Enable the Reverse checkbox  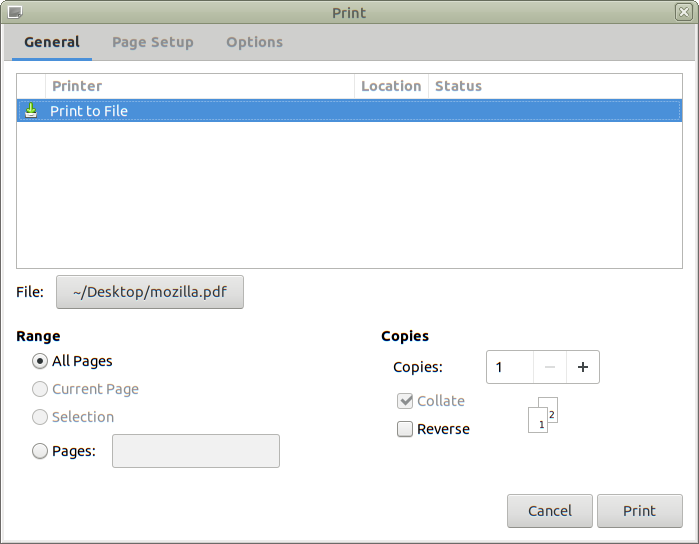tap(405, 429)
